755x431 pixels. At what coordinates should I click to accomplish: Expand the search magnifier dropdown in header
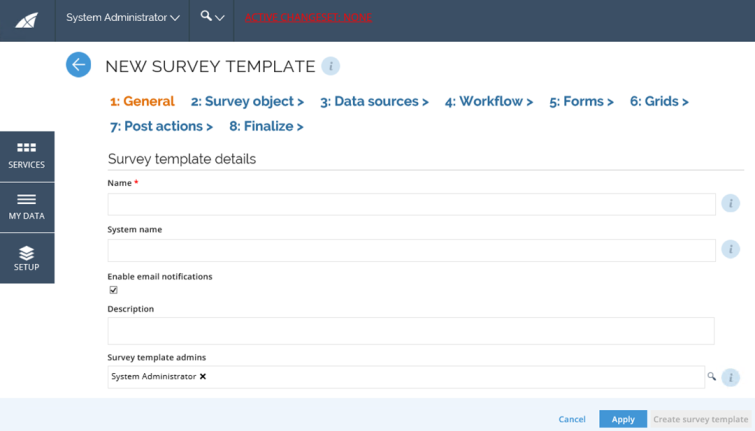(x=212, y=17)
